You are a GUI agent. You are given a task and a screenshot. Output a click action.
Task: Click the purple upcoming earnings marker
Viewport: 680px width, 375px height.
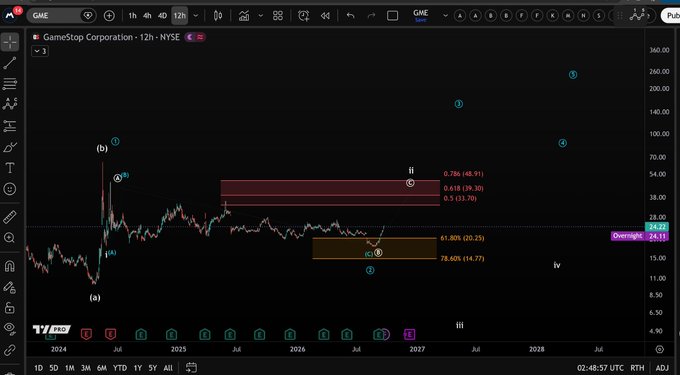409,334
